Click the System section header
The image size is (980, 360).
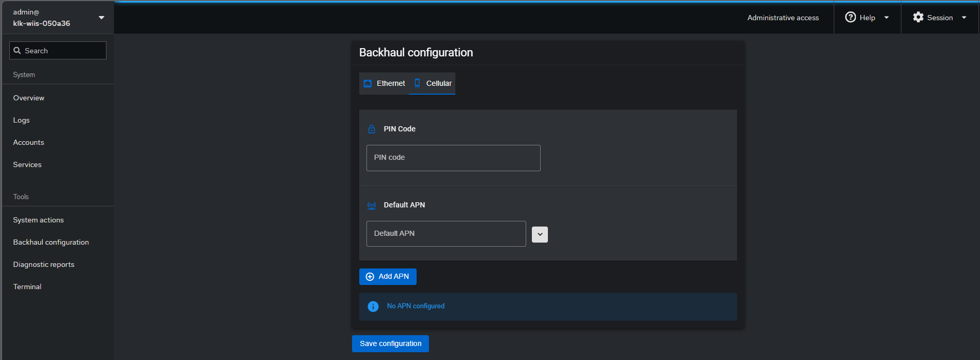[x=24, y=74]
